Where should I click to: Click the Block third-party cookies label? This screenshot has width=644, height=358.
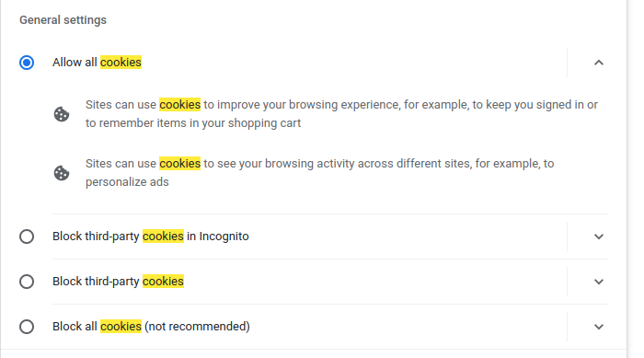(x=119, y=282)
